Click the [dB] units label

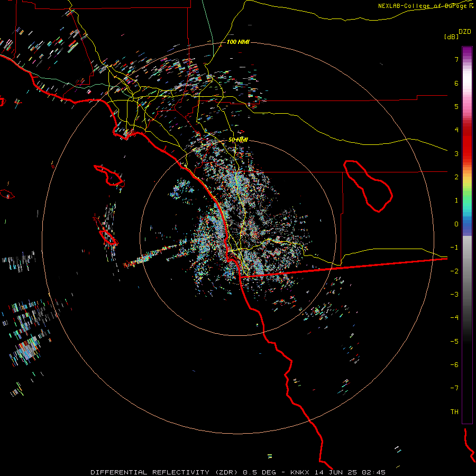click(x=451, y=36)
